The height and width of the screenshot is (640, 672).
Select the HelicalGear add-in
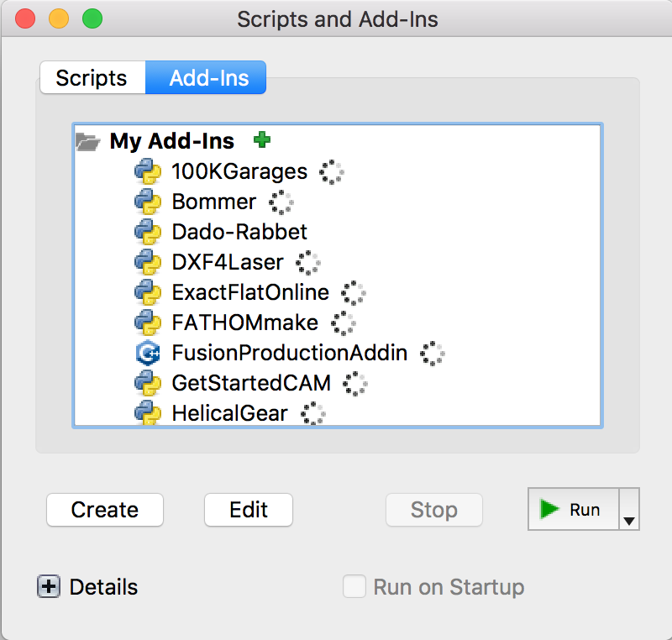coord(229,413)
